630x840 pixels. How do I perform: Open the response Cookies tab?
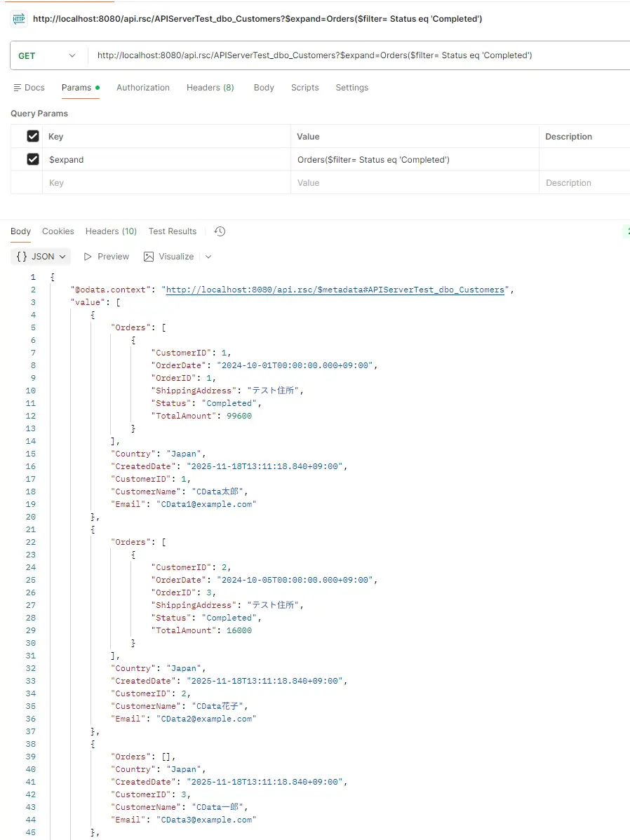[58, 231]
